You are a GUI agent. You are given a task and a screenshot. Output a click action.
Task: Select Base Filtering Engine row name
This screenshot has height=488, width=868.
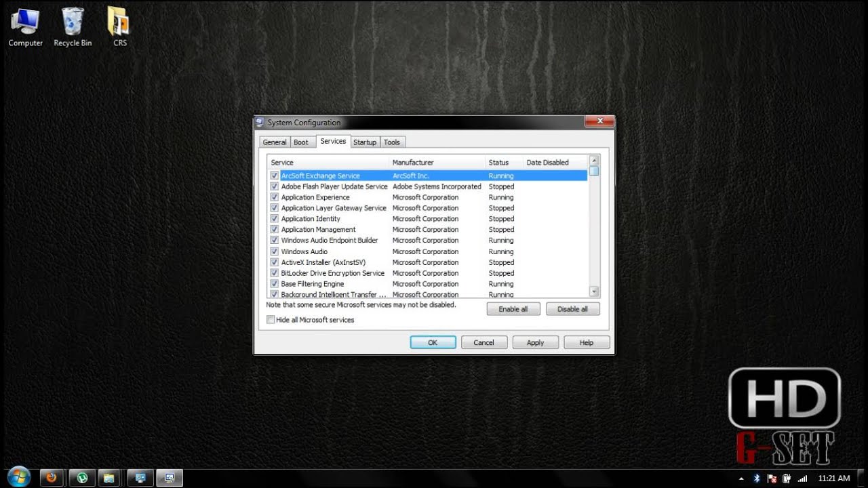tap(313, 284)
